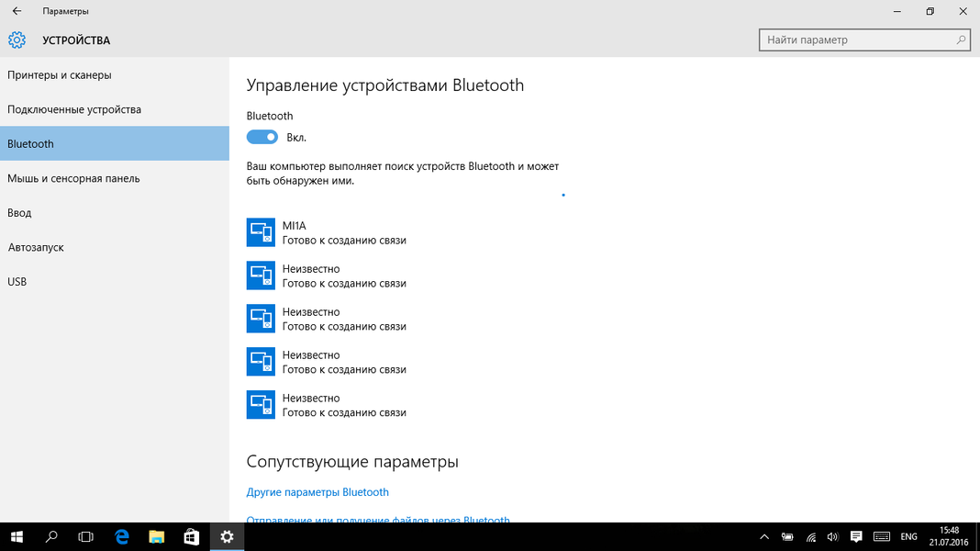The image size is (980, 551).
Task: Open the Wi-Fi network tray icon
Action: pyautogui.click(x=811, y=536)
